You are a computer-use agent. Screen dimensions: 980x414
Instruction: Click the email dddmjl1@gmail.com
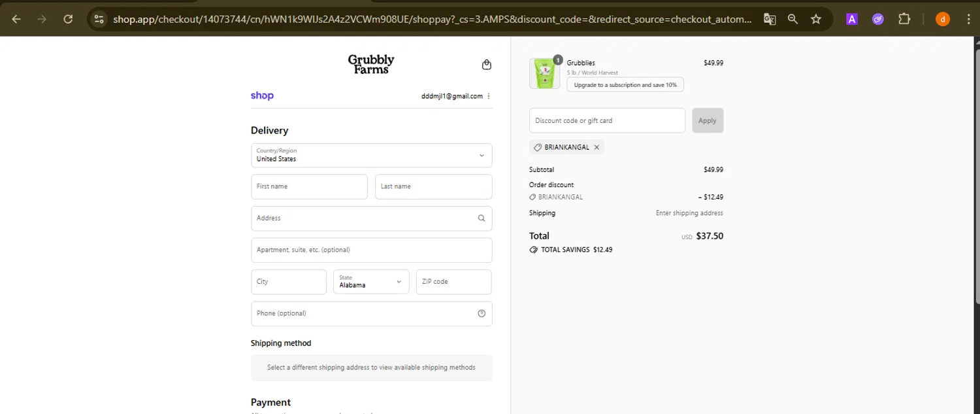click(x=452, y=96)
